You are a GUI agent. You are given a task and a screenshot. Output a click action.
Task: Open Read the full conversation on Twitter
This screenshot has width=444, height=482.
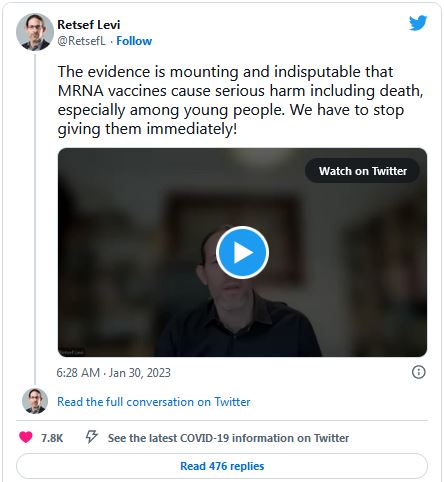point(154,402)
